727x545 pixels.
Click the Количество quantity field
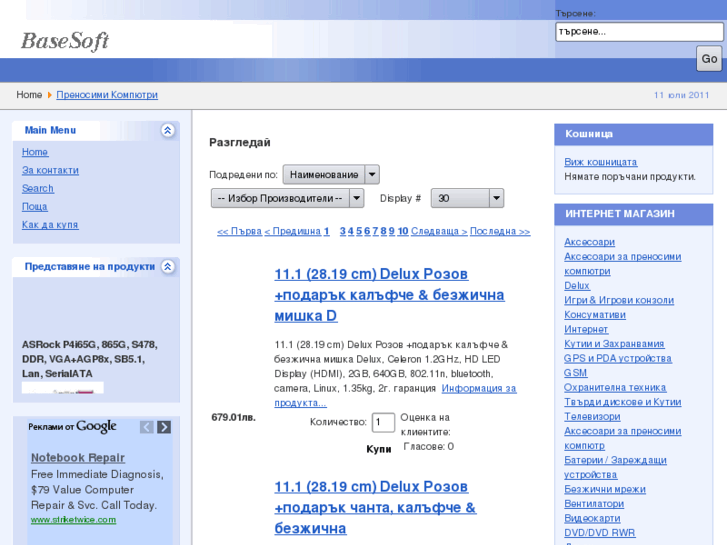pyautogui.click(x=383, y=422)
